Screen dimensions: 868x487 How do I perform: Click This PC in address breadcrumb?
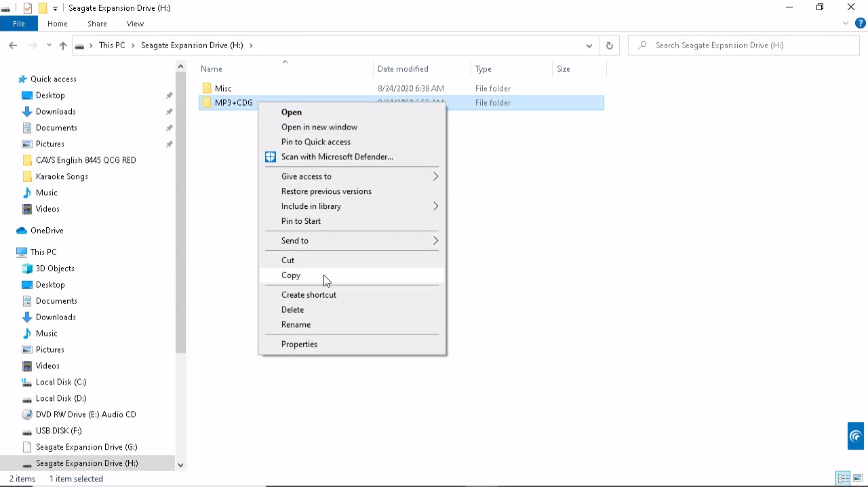point(112,45)
